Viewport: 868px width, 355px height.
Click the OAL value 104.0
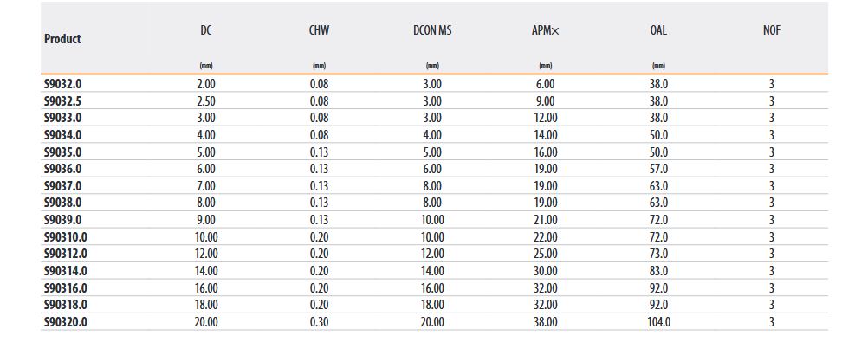pos(659,321)
